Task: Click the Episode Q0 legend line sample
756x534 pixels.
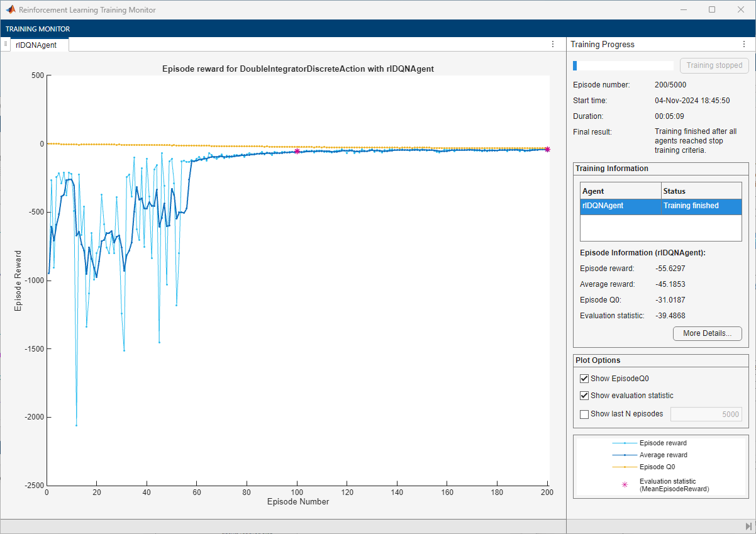Action: click(624, 467)
